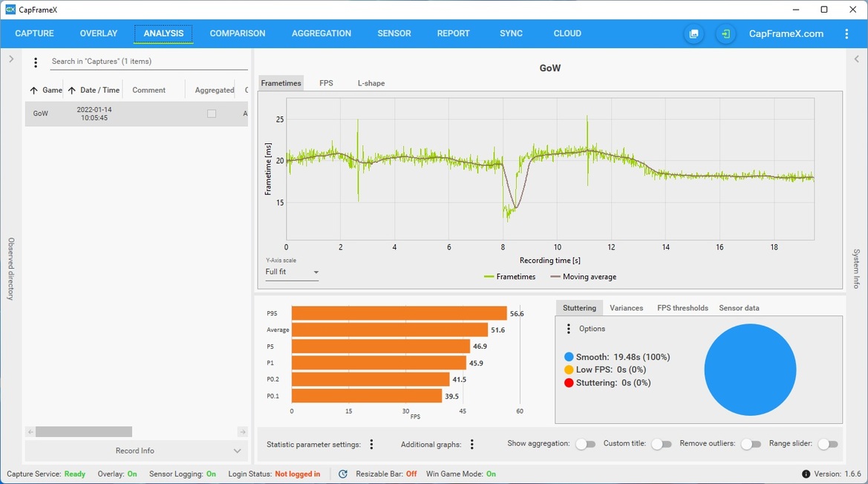
Task: Click the version info icon
Action: [x=806, y=474]
